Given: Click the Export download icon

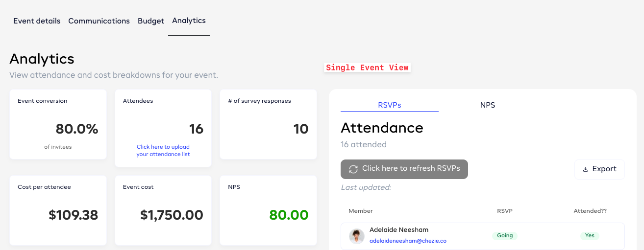Looking at the screenshot, I should click(x=585, y=169).
